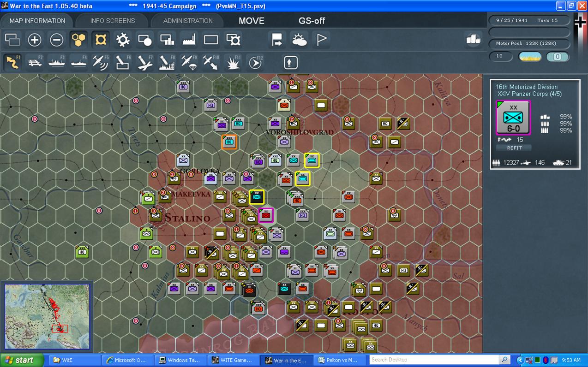This screenshot has height=367, width=588.
Task: Select F10 air transfer mode icon
Action: click(x=211, y=62)
